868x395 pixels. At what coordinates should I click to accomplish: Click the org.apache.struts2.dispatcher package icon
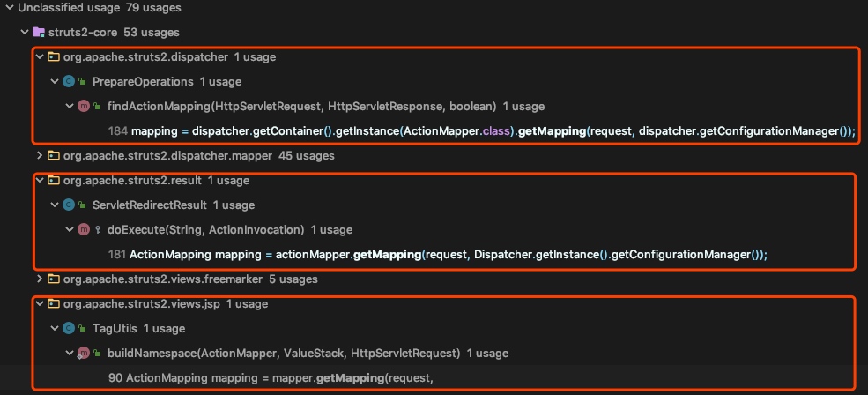tap(54, 56)
